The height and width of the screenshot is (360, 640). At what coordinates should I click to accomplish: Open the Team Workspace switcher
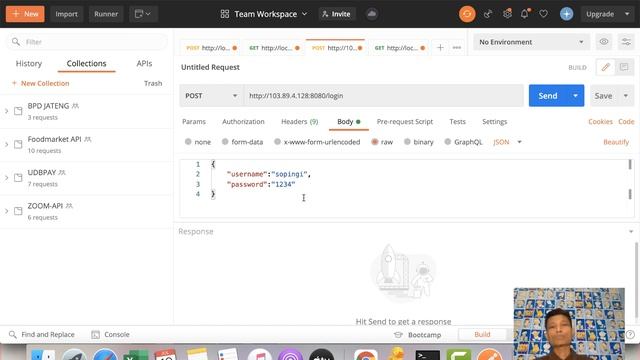264,14
